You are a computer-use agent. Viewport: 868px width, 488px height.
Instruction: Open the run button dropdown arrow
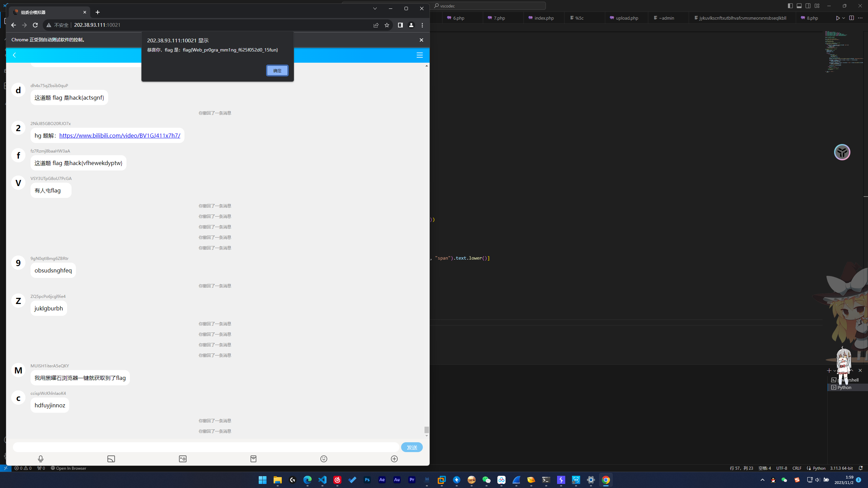click(844, 18)
